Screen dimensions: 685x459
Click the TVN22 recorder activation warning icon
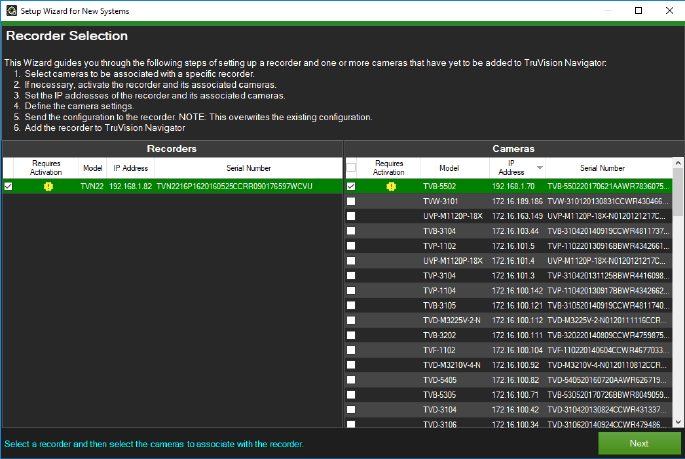tap(48, 186)
